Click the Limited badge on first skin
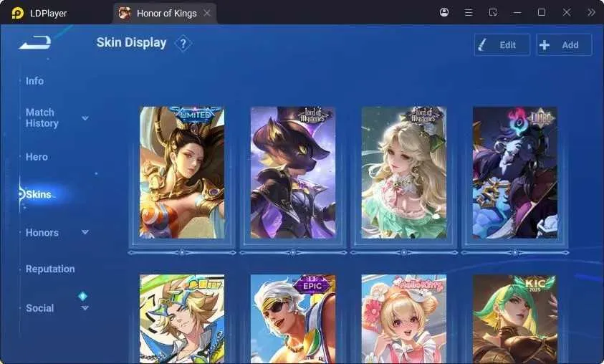The image size is (604, 364). pos(196,115)
